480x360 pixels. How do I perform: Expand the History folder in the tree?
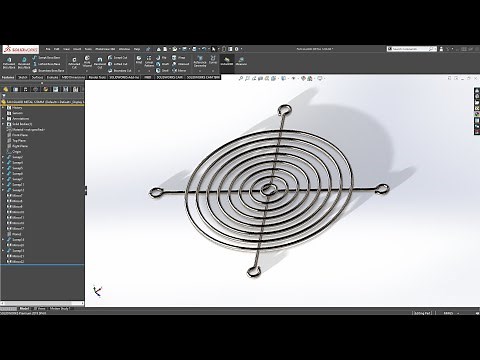(x=3, y=108)
